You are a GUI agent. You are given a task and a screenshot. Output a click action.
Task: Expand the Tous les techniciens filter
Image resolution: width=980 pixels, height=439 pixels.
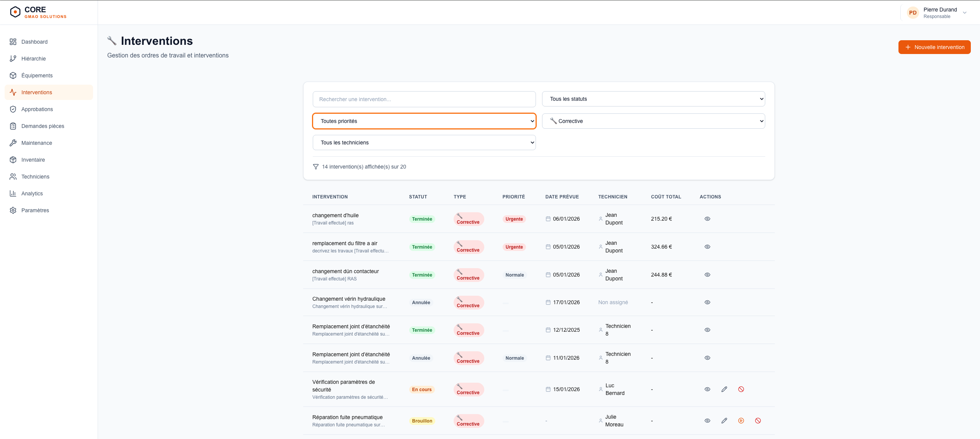(424, 143)
